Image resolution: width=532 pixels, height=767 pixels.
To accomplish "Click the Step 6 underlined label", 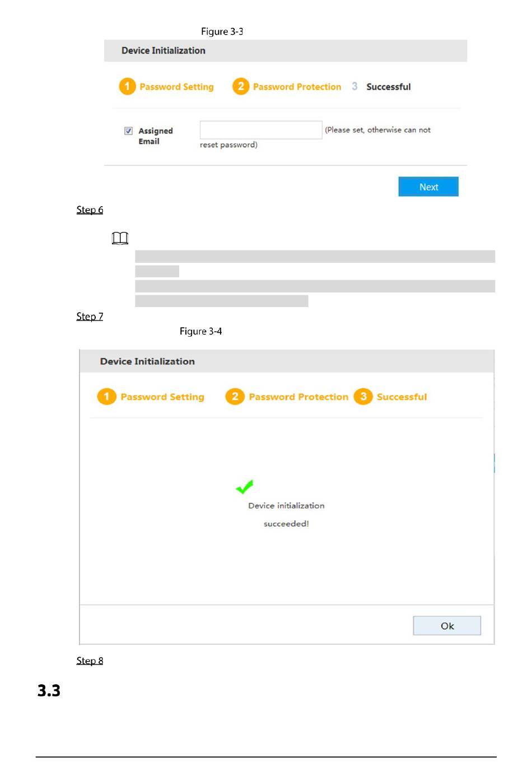I will point(90,210).
